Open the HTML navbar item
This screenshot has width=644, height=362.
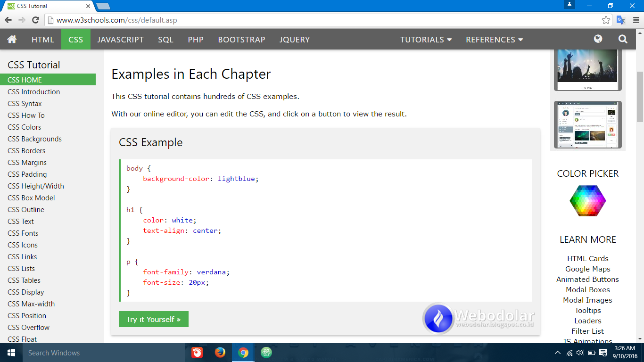(x=43, y=40)
